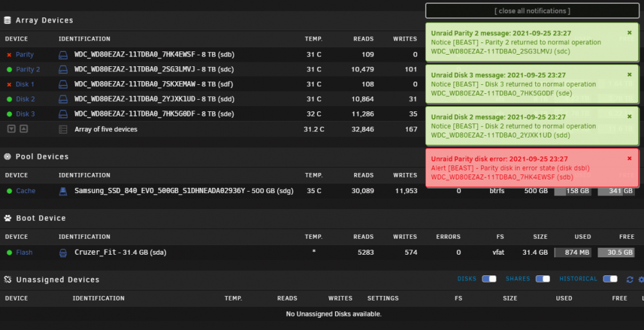Viewport: 644px width, 330px height.
Task: Dismiss the Parity 2 message notification
Action: tap(629, 33)
